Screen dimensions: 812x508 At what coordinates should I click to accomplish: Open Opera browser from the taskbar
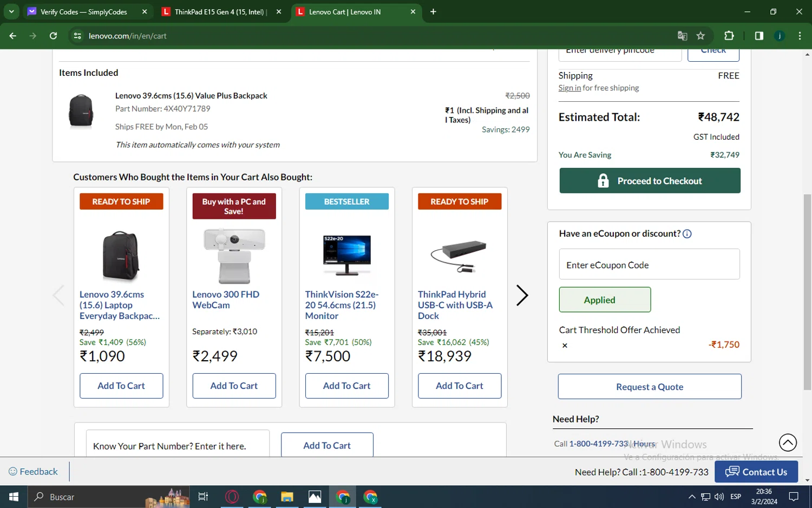click(x=232, y=497)
